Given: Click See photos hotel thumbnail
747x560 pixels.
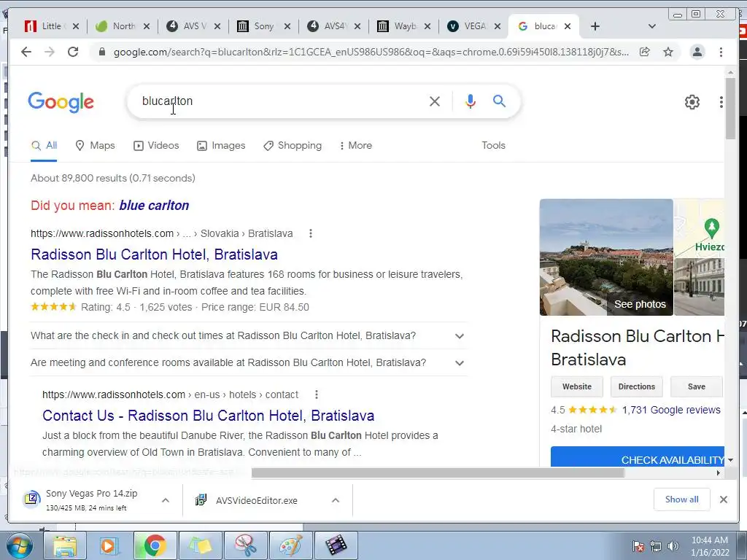Looking at the screenshot, I should pyautogui.click(x=606, y=257).
